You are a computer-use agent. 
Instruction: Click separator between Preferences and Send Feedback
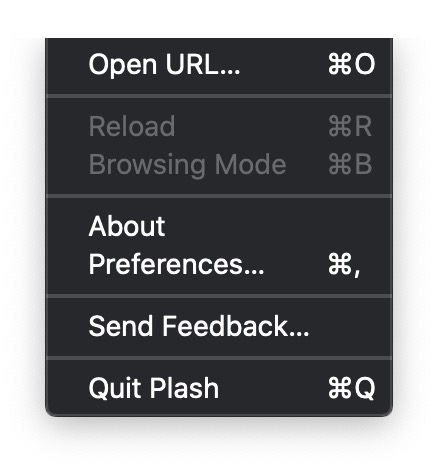pyautogui.click(x=219, y=296)
